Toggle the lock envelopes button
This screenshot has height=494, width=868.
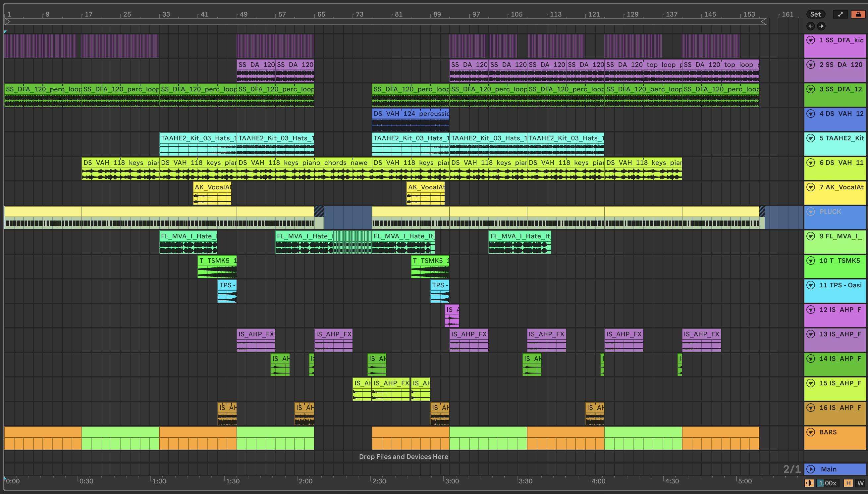tap(858, 14)
